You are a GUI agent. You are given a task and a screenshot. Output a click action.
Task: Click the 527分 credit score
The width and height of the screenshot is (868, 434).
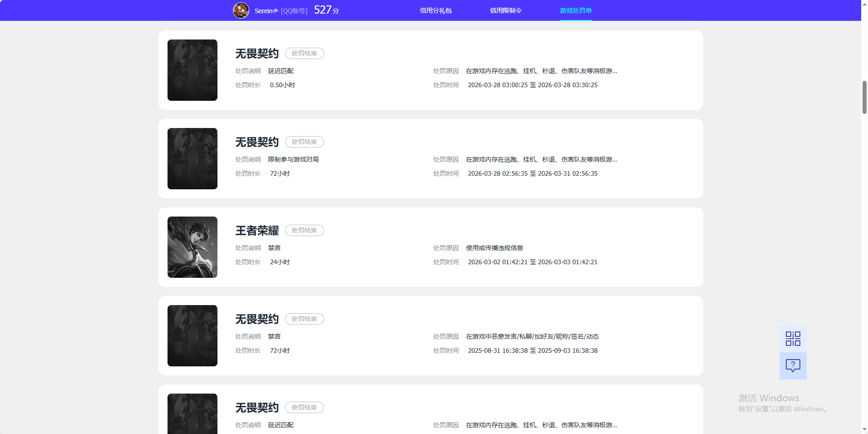[x=326, y=10]
